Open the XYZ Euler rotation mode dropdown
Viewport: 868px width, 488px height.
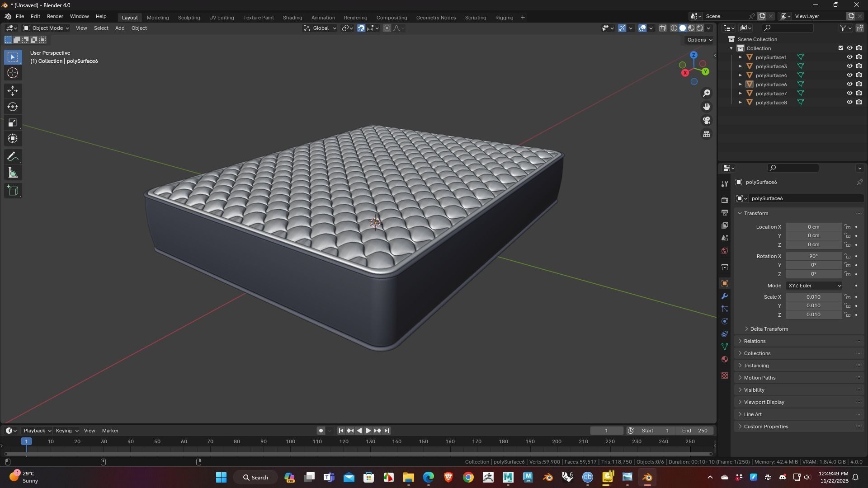814,286
